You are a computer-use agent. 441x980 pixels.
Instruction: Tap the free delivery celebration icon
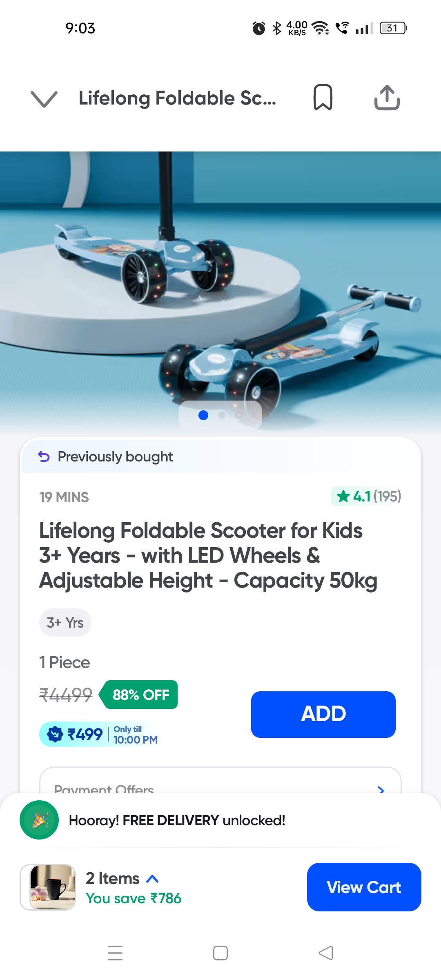point(39,820)
